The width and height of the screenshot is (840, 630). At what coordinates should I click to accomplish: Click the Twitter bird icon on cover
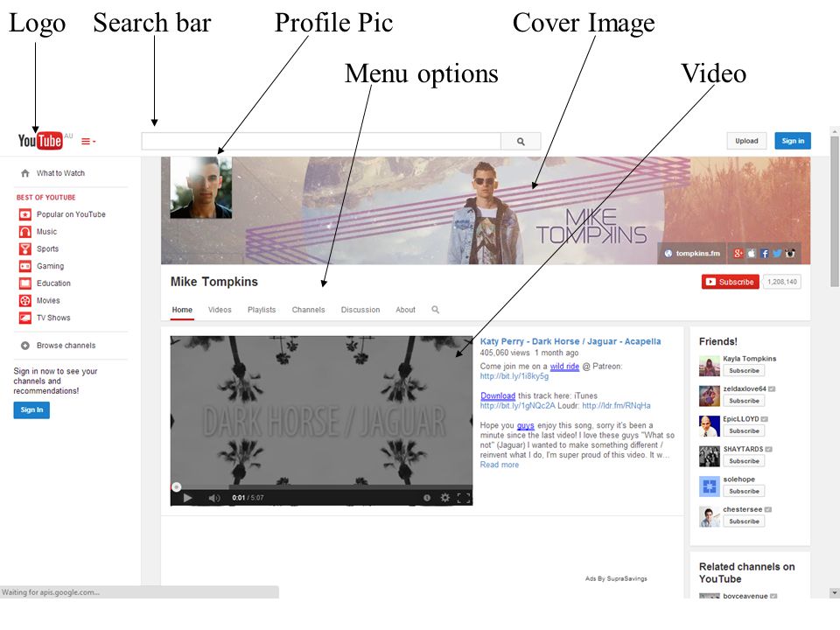(x=777, y=254)
